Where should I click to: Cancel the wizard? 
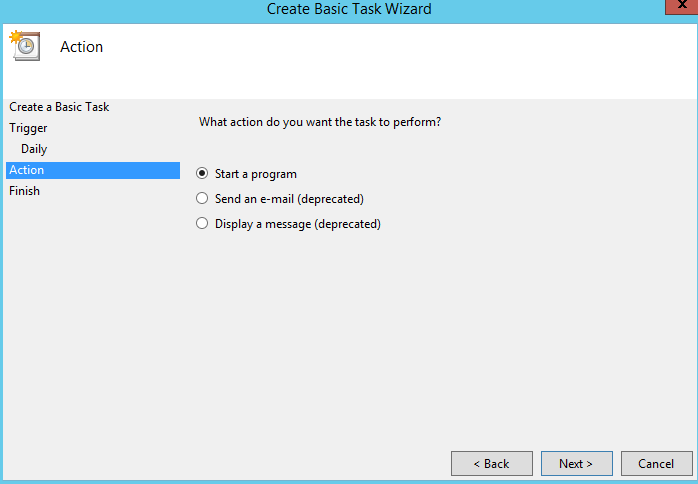click(x=656, y=463)
